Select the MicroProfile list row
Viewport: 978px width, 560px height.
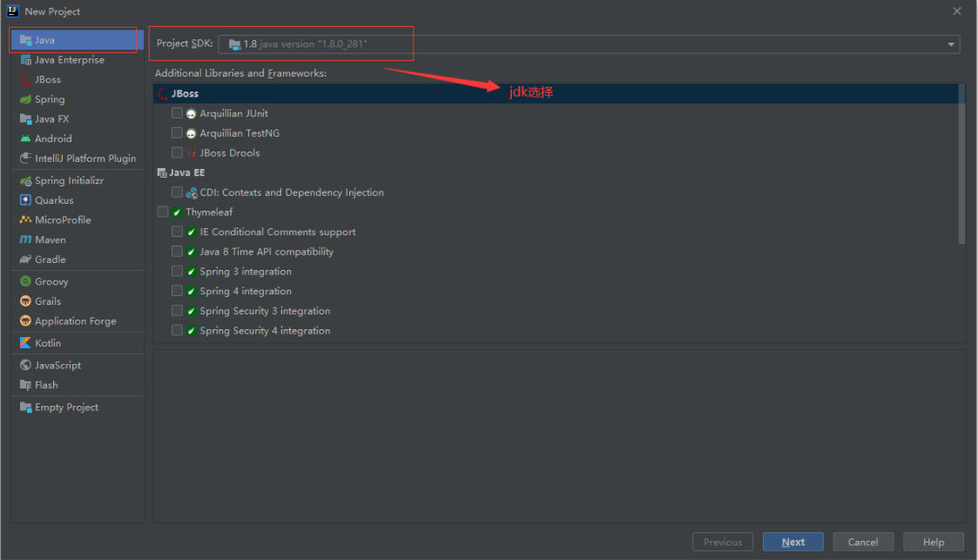pos(78,220)
